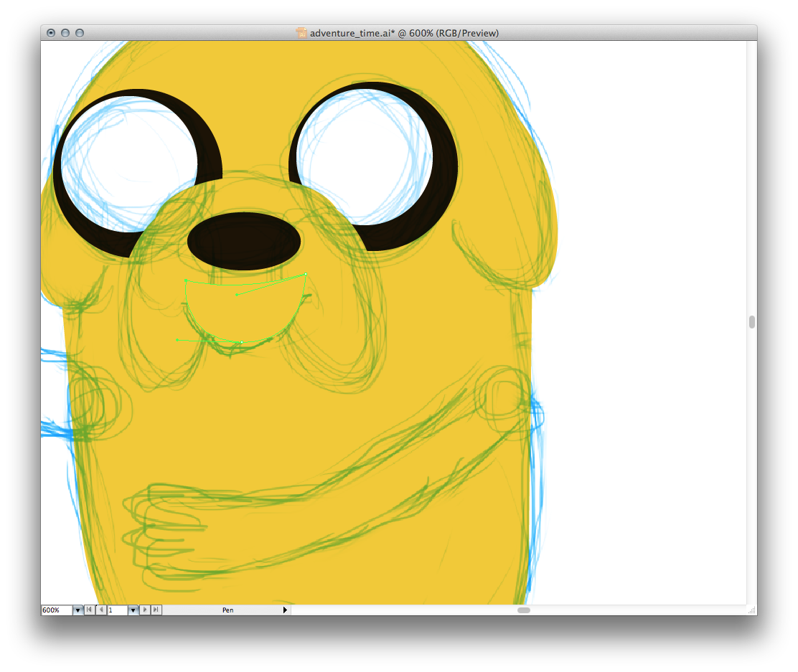Open the artboard navigation dropdown
Screen dimensions: 798x672
tap(133, 610)
